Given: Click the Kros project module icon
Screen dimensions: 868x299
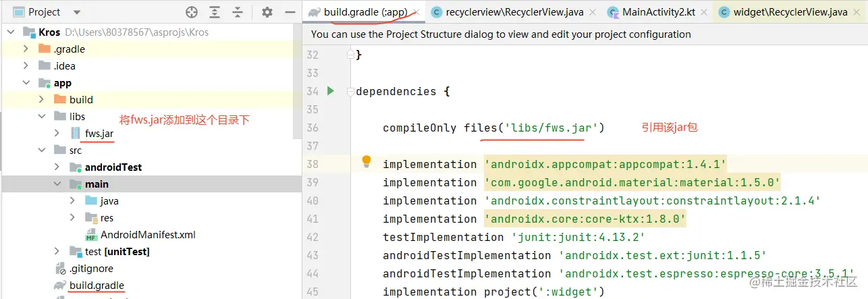Looking at the screenshot, I should (28, 32).
